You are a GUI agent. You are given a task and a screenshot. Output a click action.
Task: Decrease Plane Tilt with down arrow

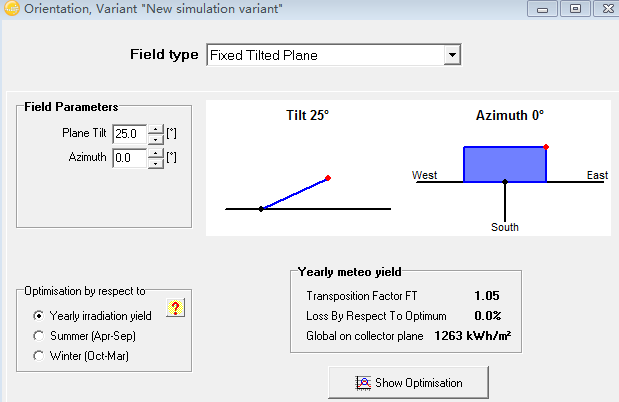(x=156, y=139)
